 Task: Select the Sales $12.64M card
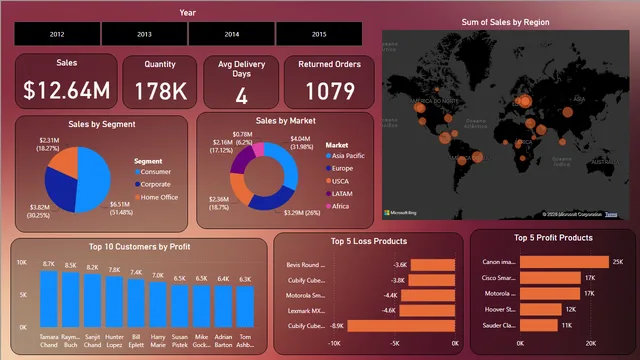click(67, 81)
